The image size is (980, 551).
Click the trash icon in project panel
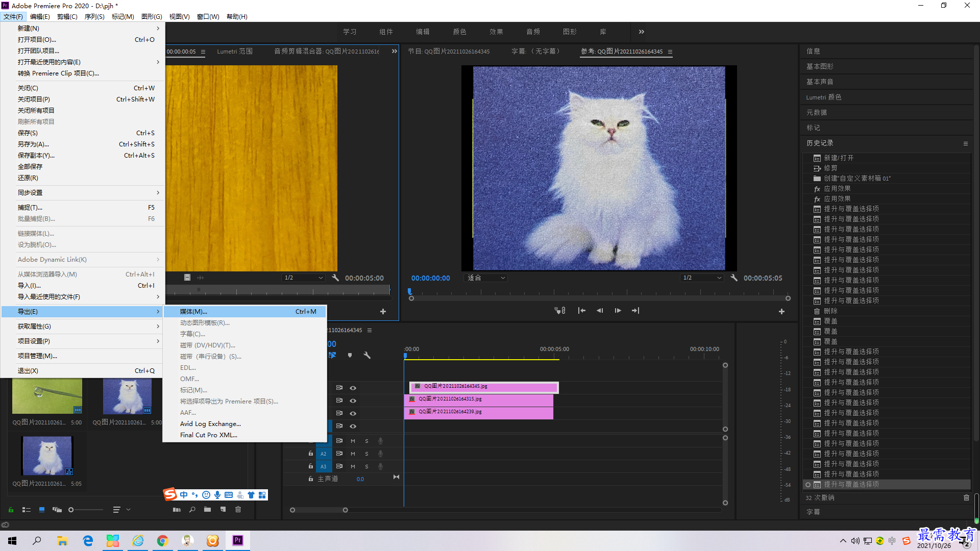238,509
